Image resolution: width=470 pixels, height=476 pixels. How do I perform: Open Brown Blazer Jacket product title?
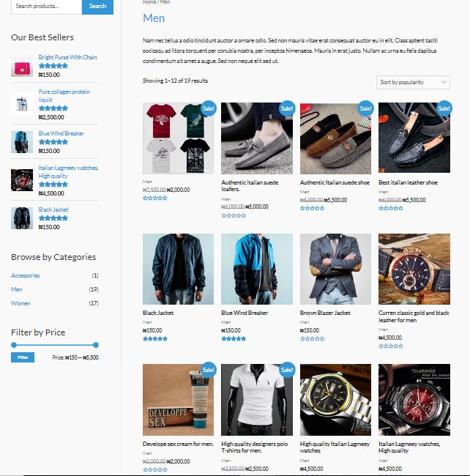325,313
